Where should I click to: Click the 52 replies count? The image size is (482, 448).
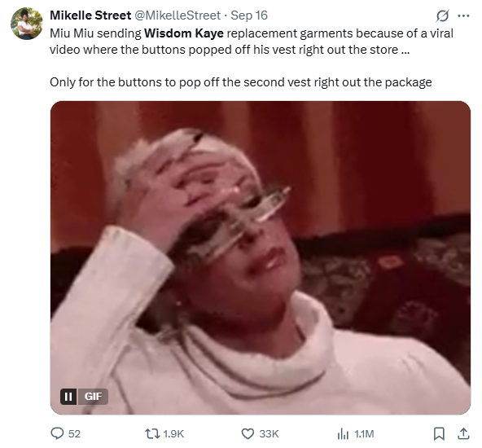(x=74, y=434)
